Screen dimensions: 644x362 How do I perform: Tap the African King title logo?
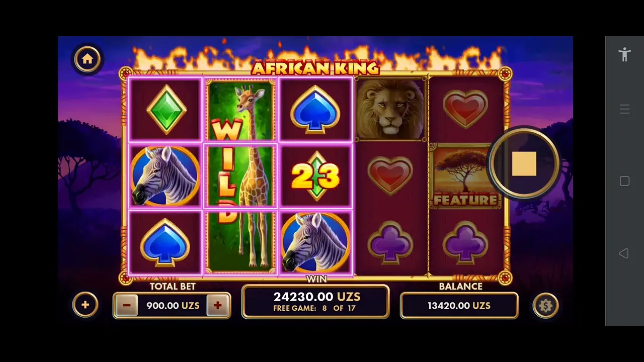tap(315, 67)
